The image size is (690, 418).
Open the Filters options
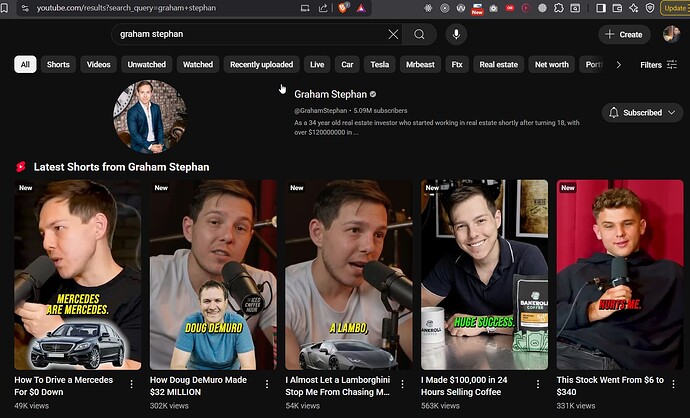(658, 65)
